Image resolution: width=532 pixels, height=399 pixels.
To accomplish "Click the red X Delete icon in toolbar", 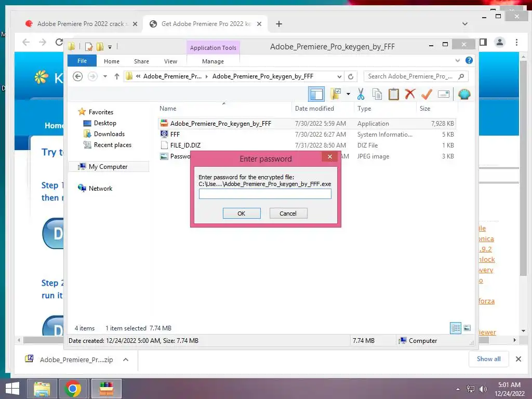I will click(410, 94).
